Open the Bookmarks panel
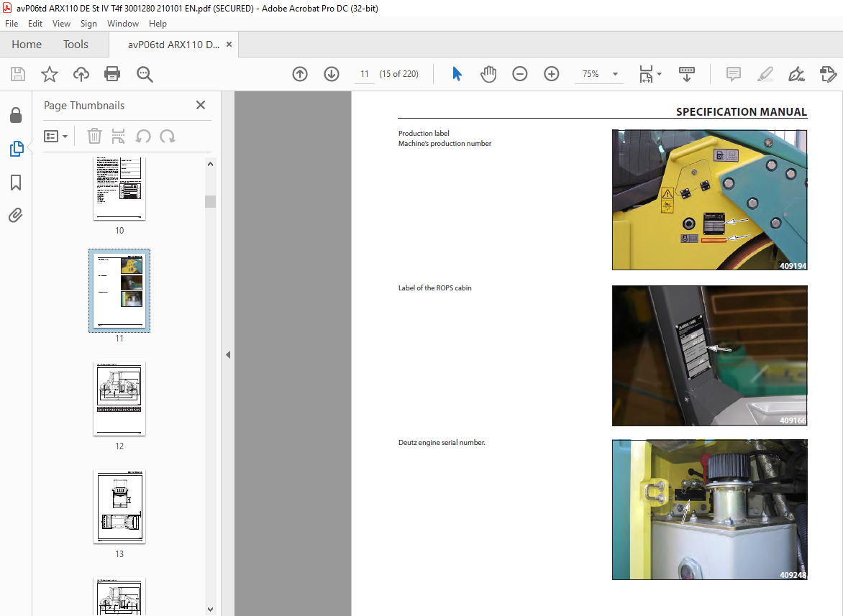The image size is (843, 616). 16,183
